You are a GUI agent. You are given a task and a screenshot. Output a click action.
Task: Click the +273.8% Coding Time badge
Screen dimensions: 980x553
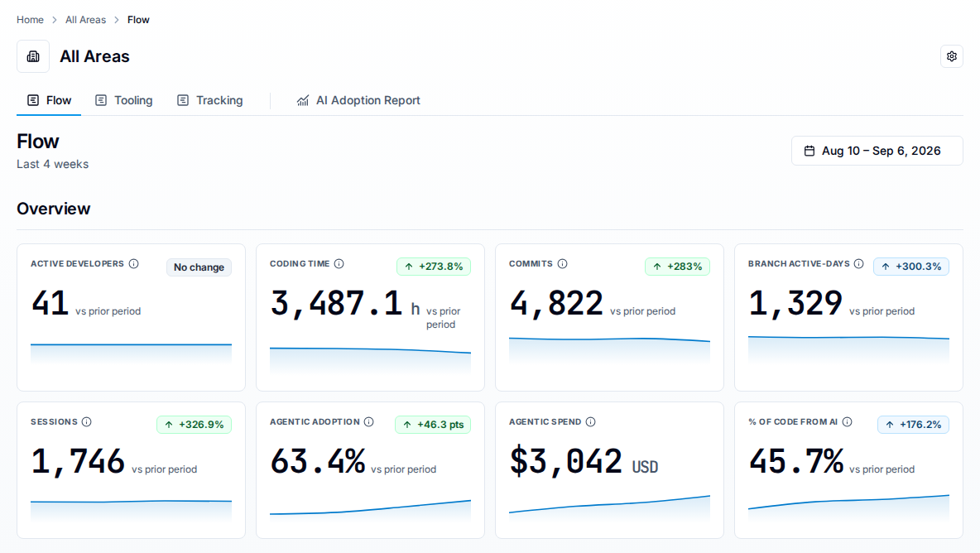[x=434, y=267]
